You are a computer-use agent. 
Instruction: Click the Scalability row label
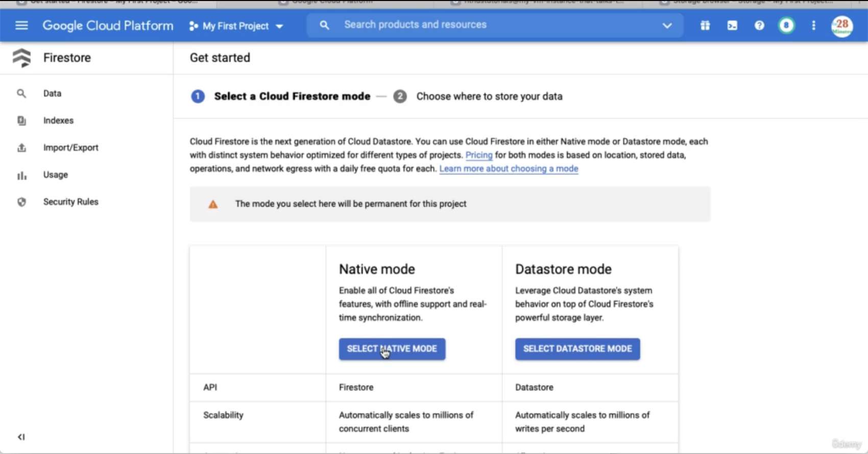223,415
